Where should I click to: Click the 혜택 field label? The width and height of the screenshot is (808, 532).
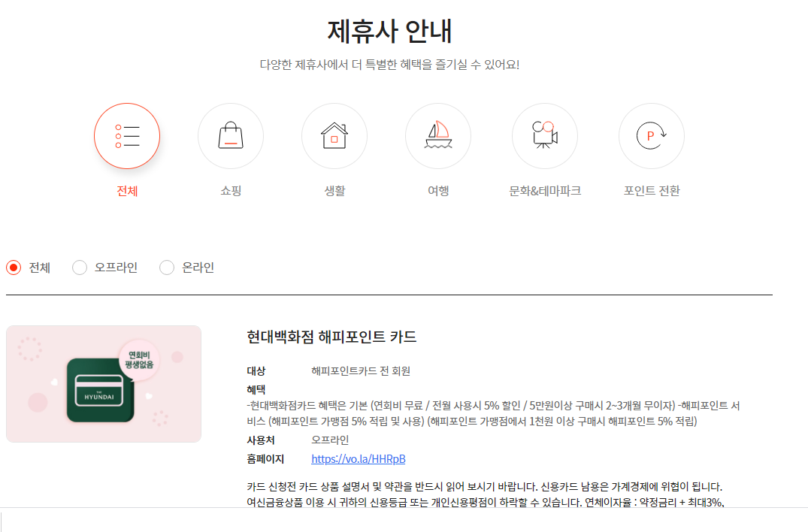(256, 390)
